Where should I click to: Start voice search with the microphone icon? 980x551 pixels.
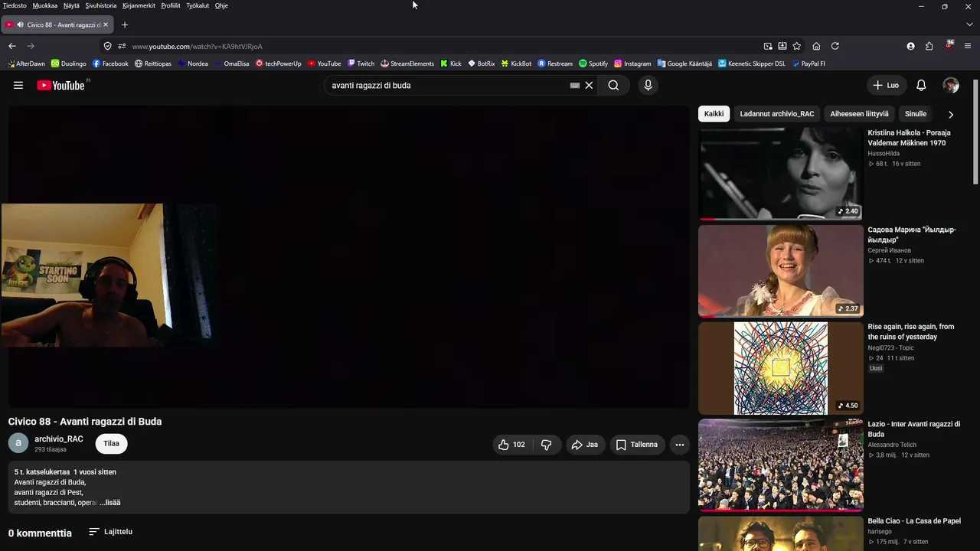(x=648, y=85)
